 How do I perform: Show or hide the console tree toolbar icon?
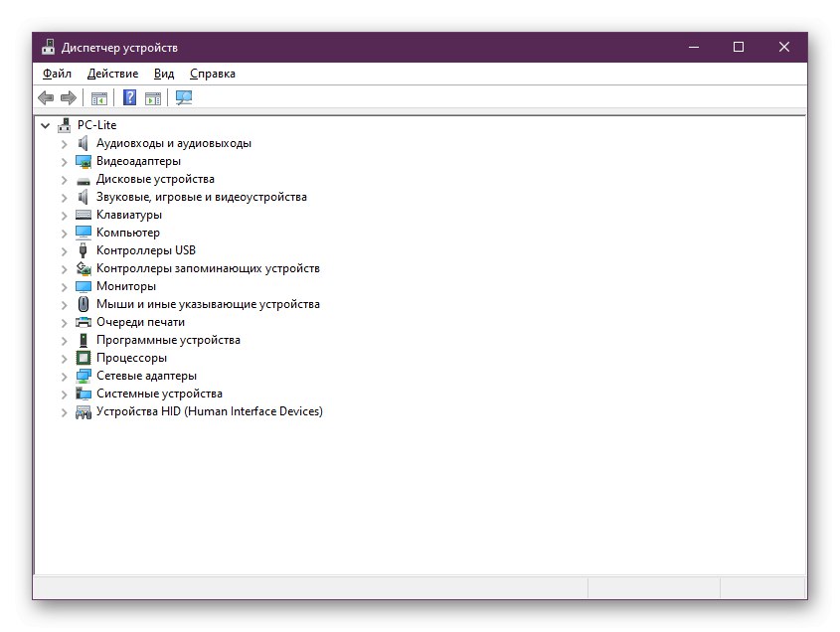pos(99,98)
